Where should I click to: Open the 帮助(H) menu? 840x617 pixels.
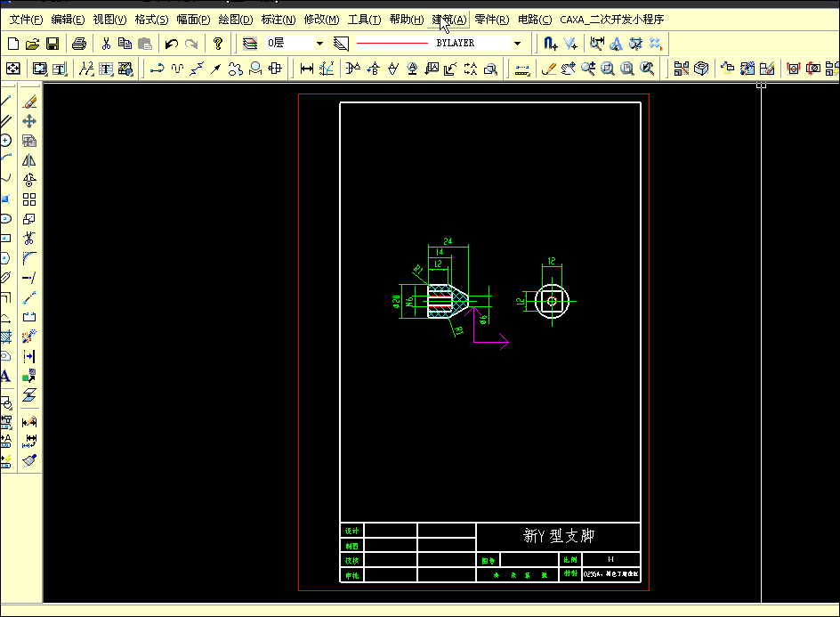tap(407, 20)
